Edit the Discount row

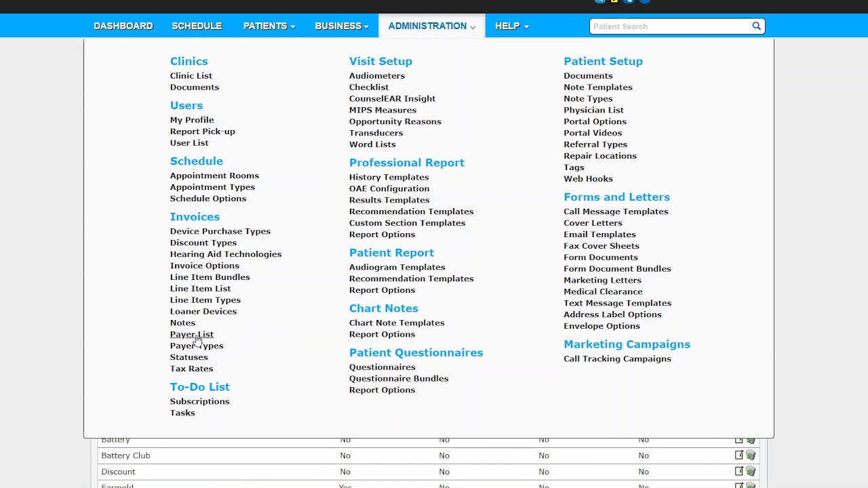[739, 471]
